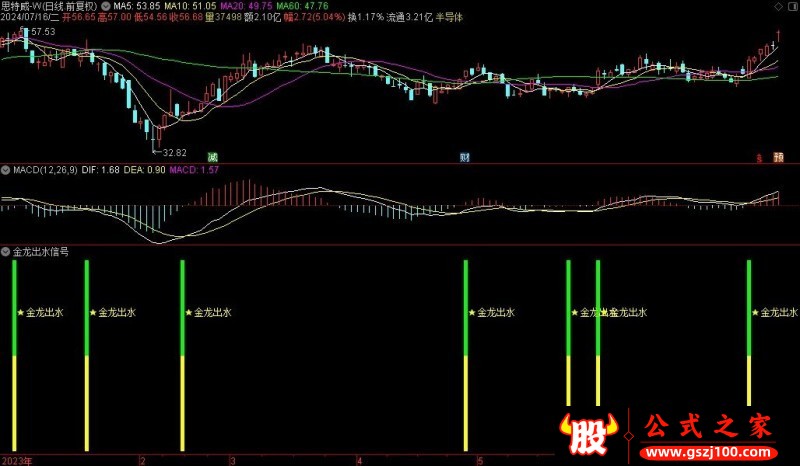800x466 pixels.
Task: Open the 半导体 sector link
Action: pyautogui.click(x=449, y=17)
